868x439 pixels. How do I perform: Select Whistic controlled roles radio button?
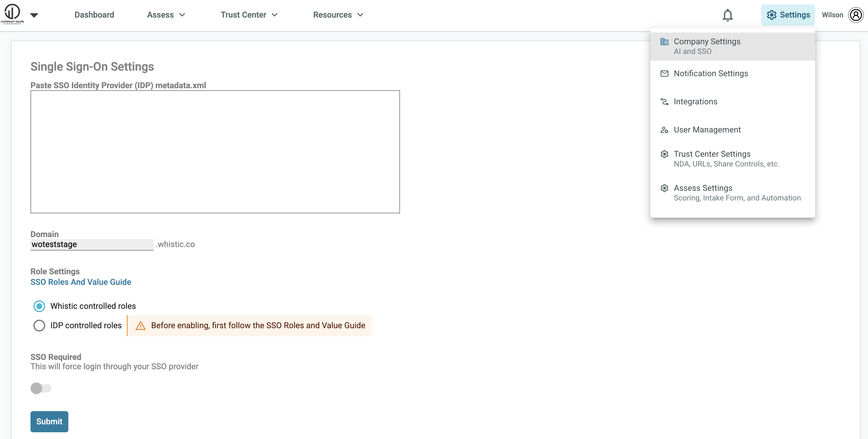[39, 306]
